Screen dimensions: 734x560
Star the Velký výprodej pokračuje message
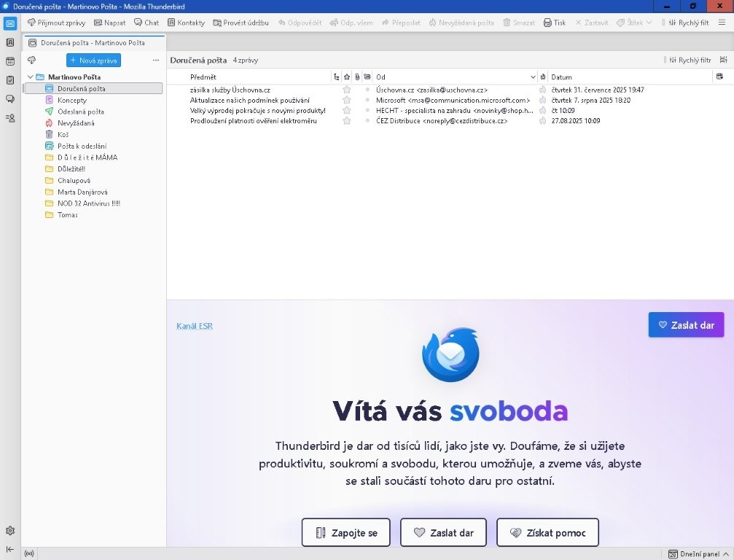347,111
